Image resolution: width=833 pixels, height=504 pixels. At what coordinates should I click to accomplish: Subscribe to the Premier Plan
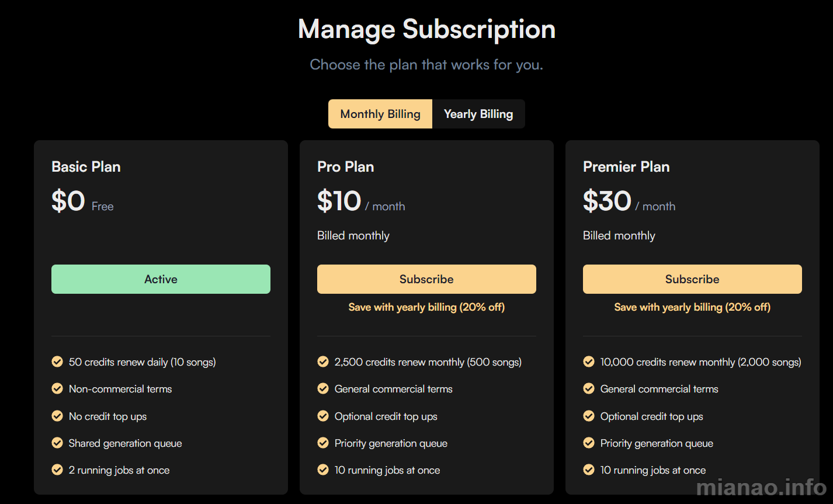(x=692, y=279)
